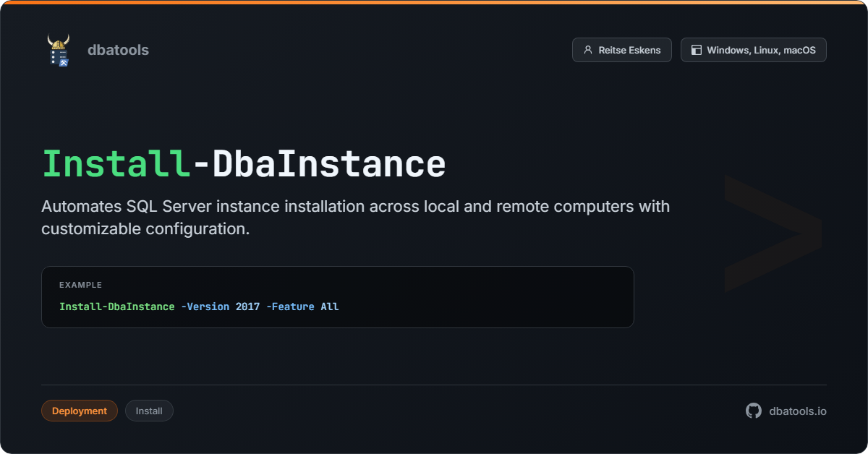Open the dbatools.io link

tap(798, 411)
